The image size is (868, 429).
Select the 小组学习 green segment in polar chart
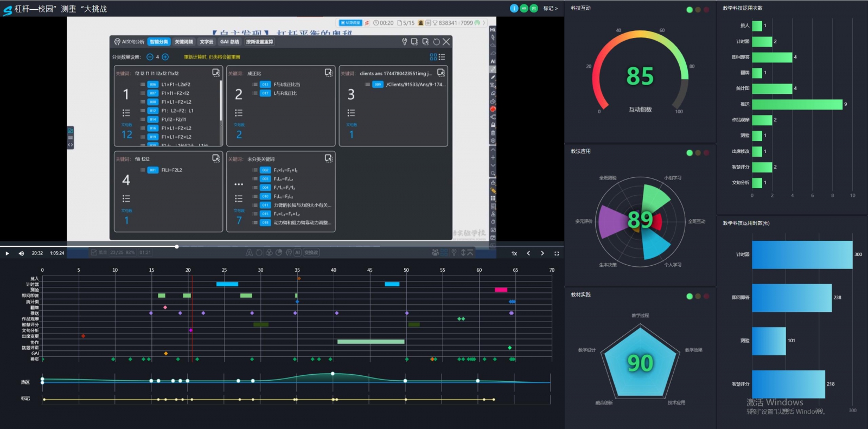pyautogui.click(x=655, y=200)
